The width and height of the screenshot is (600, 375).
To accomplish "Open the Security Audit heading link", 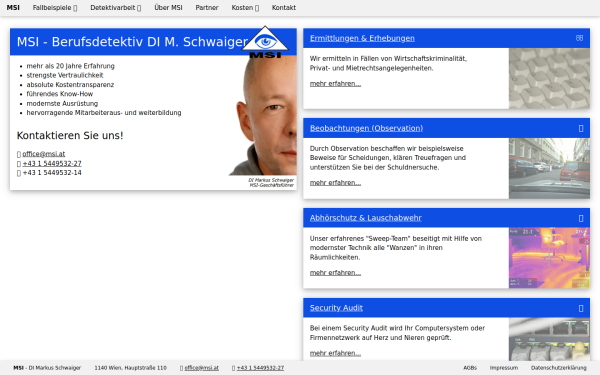I will point(336,308).
